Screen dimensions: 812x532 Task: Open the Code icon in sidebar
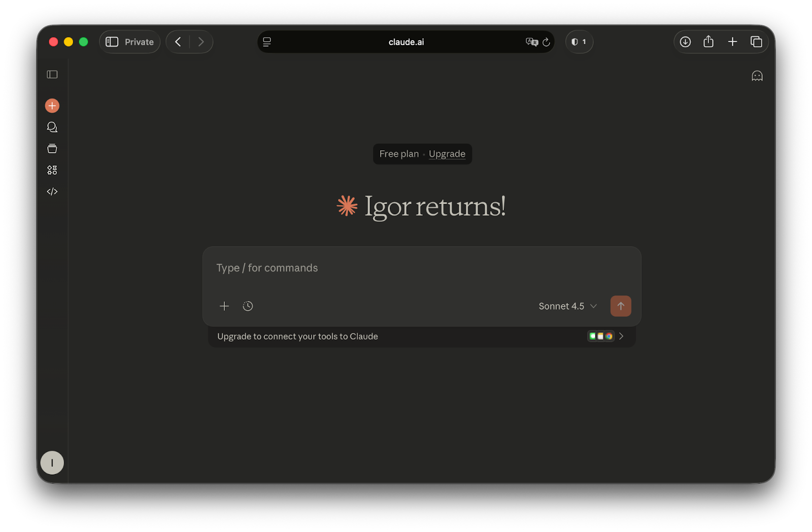tap(52, 191)
